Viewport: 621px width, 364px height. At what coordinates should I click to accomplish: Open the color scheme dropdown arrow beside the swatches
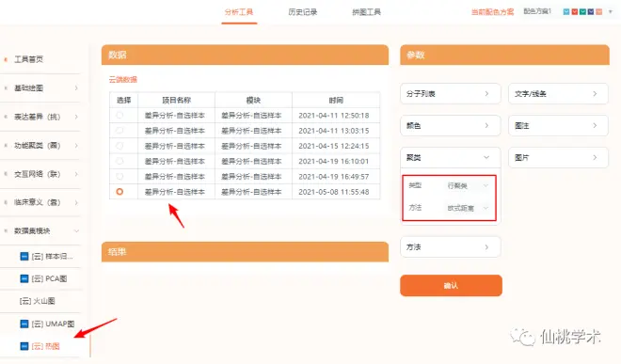611,12
